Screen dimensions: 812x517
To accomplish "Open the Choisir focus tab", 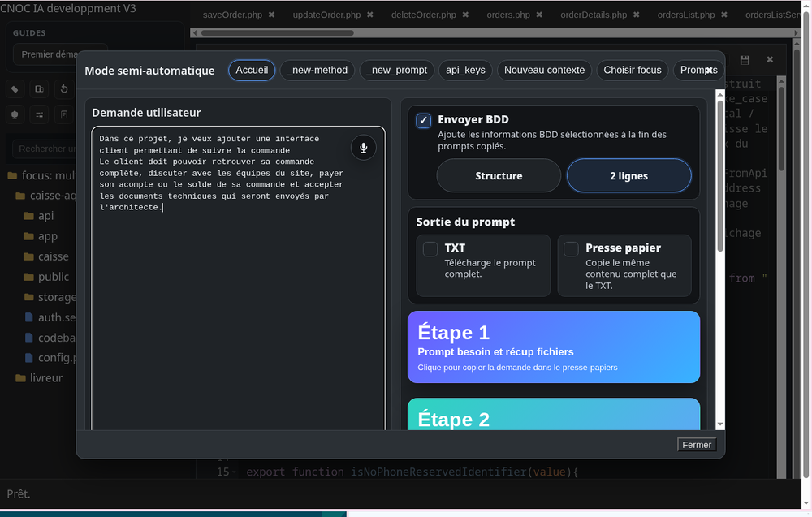I will [633, 71].
